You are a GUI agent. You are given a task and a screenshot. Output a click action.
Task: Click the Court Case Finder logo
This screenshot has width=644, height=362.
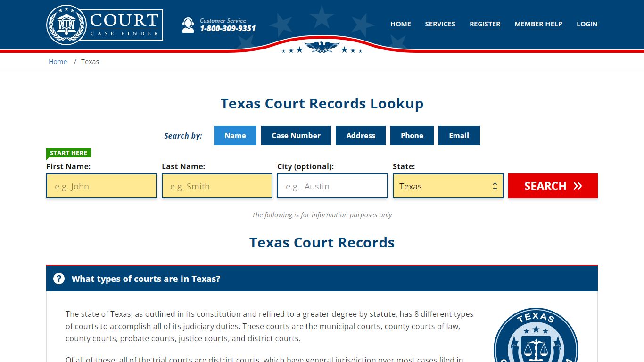tap(105, 25)
